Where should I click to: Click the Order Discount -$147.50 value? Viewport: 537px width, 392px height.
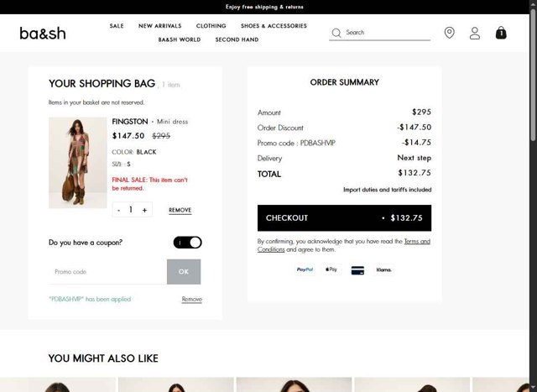coord(414,127)
